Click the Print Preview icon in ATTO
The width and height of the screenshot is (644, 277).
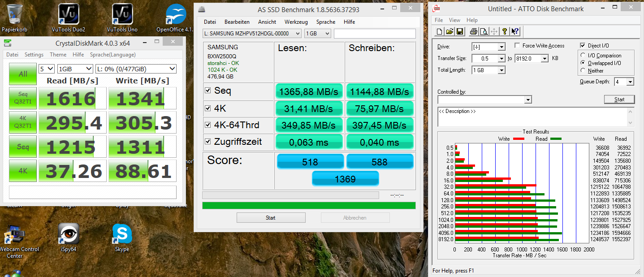point(484,31)
